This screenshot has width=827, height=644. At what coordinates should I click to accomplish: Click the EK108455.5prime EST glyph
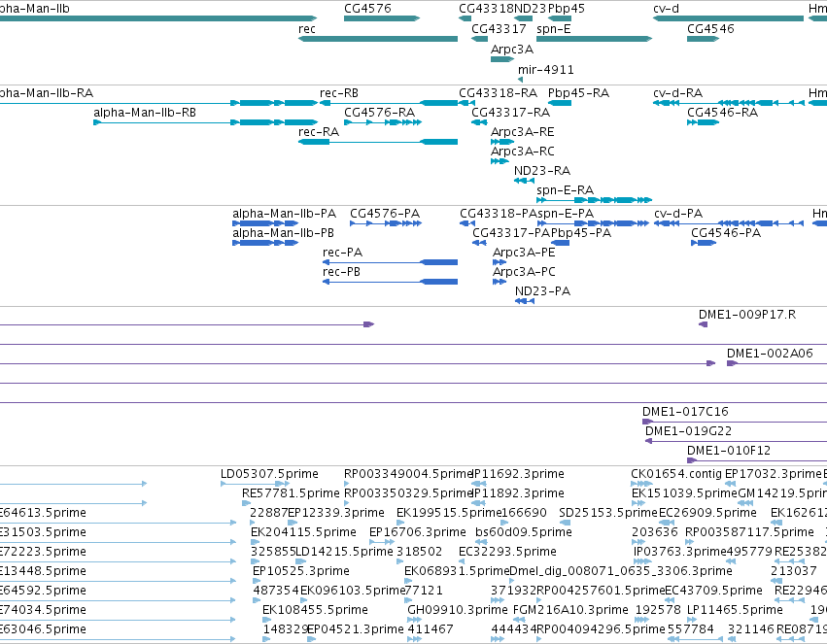point(267,620)
